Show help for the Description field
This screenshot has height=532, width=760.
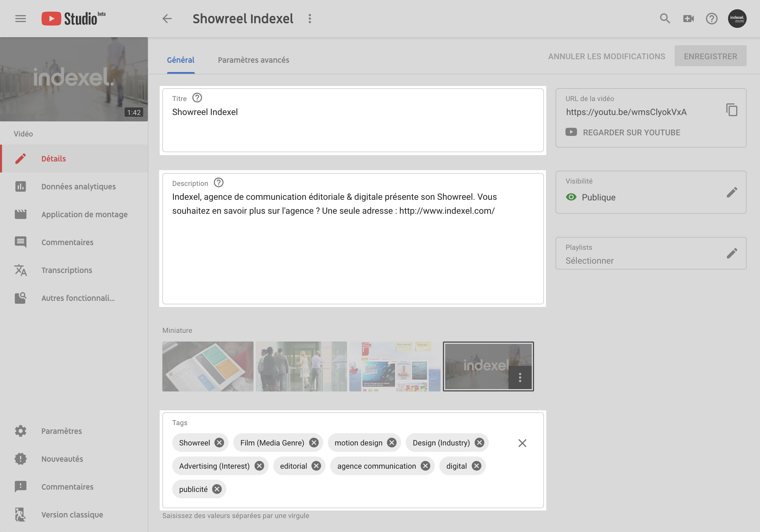[218, 182]
